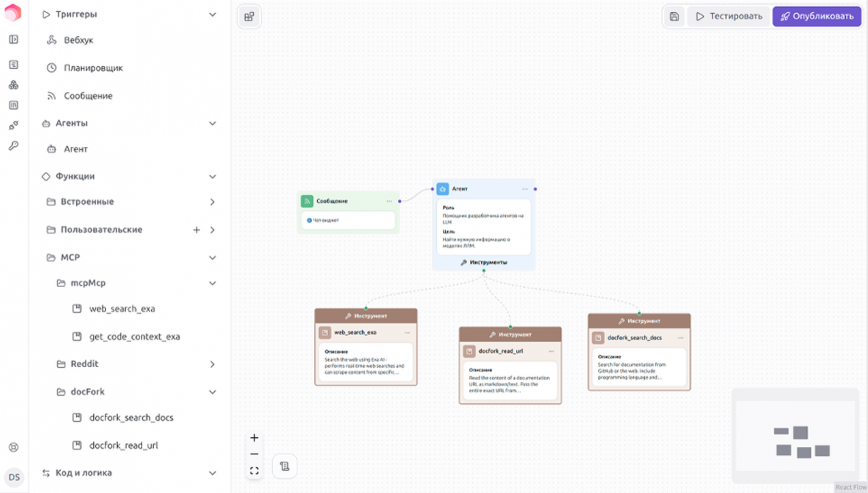Fit the flow to view
868x493 pixels.
[254, 471]
